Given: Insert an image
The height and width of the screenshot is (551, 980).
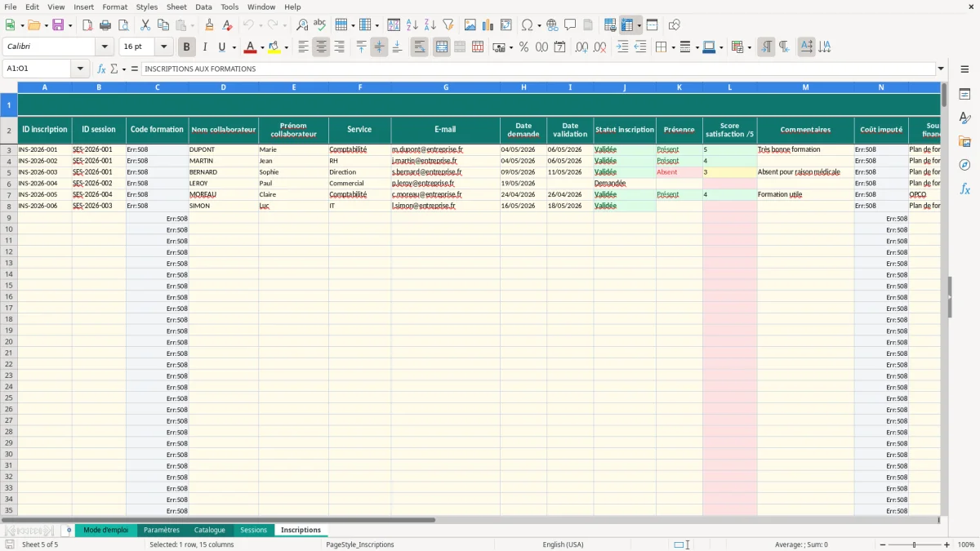Looking at the screenshot, I should 470,25.
